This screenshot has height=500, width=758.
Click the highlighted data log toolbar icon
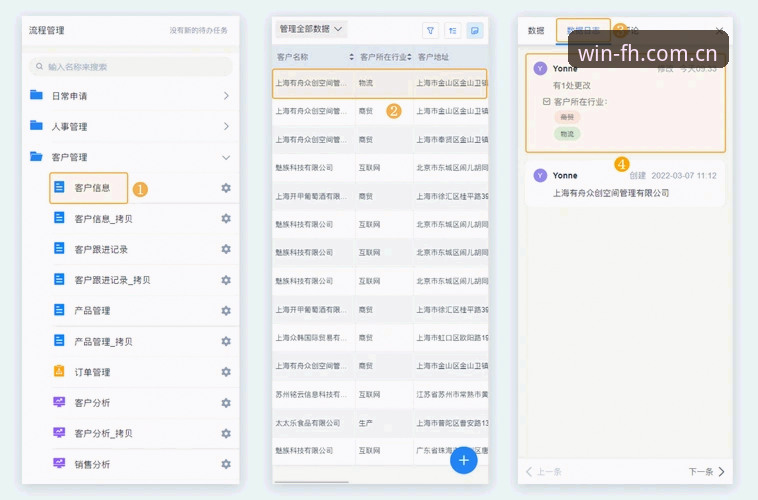(x=475, y=30)
